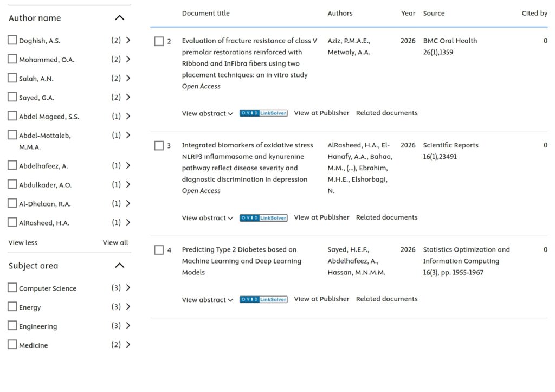Sort by the Cited by column header
The image size is (555, 392).
pos(534,13)
